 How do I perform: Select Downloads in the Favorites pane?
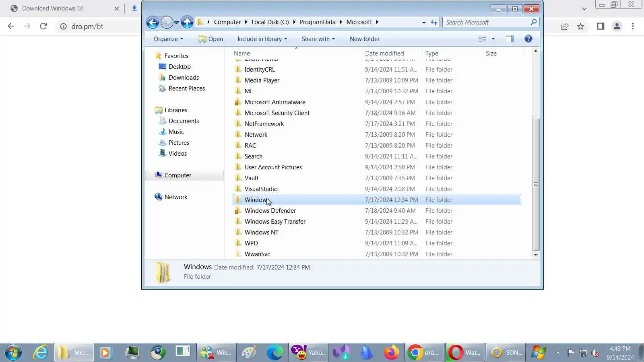point(184,78)
